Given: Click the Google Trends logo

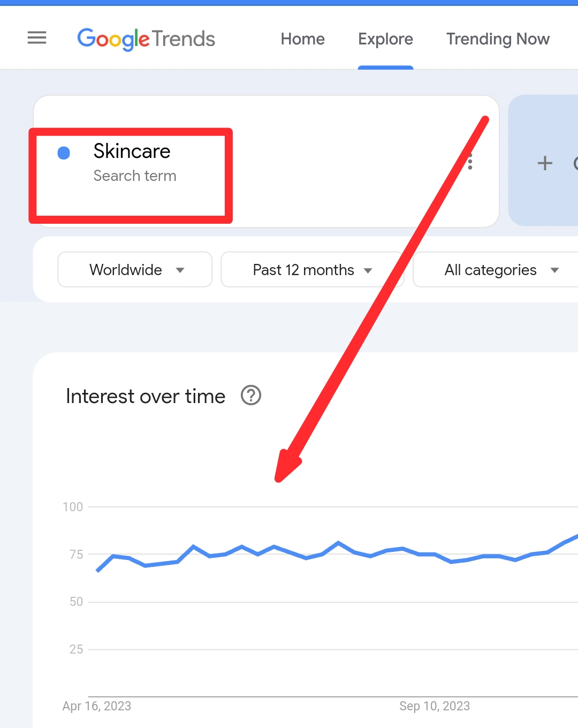Looking at the screenshot, I should [146, 39].
